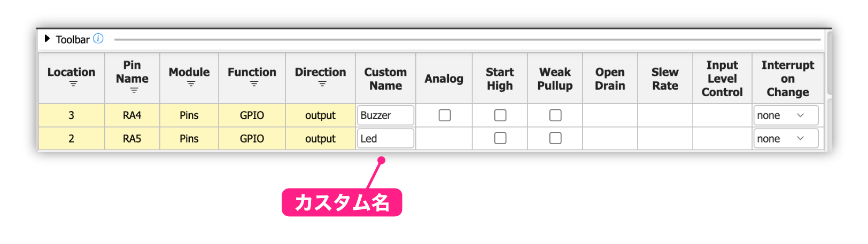
Task: Open filter icon under Module column
Action: (x=191, y=84)
